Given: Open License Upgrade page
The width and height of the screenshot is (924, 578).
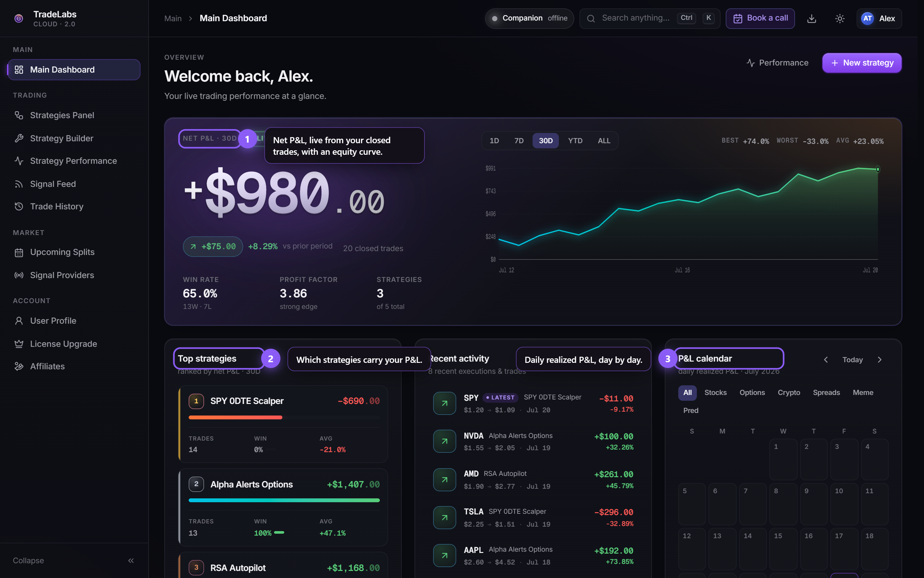Looking at the screenshot, I should tap(74, 344).
